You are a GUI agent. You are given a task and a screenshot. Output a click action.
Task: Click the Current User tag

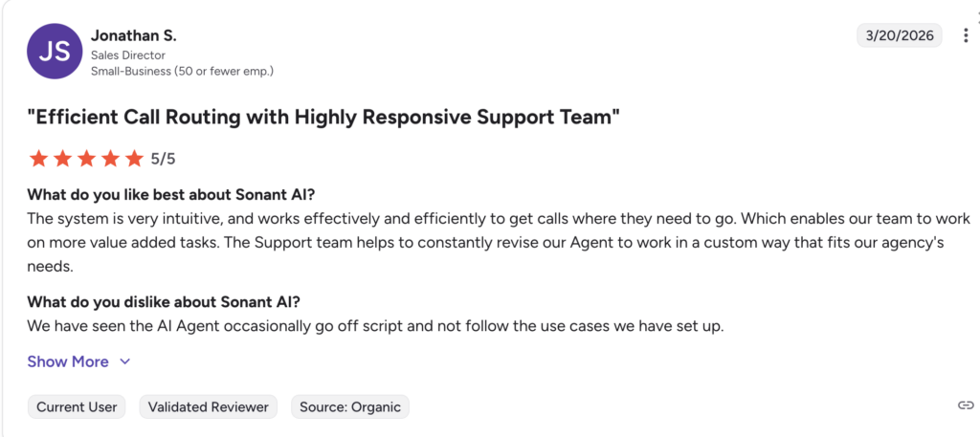tap(77, 406)
